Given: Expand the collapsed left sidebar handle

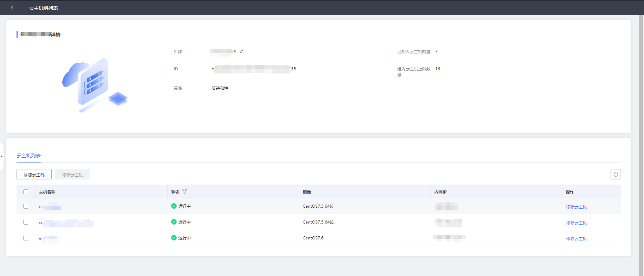Looking at the screenshot, I should (x=1, y=156).
